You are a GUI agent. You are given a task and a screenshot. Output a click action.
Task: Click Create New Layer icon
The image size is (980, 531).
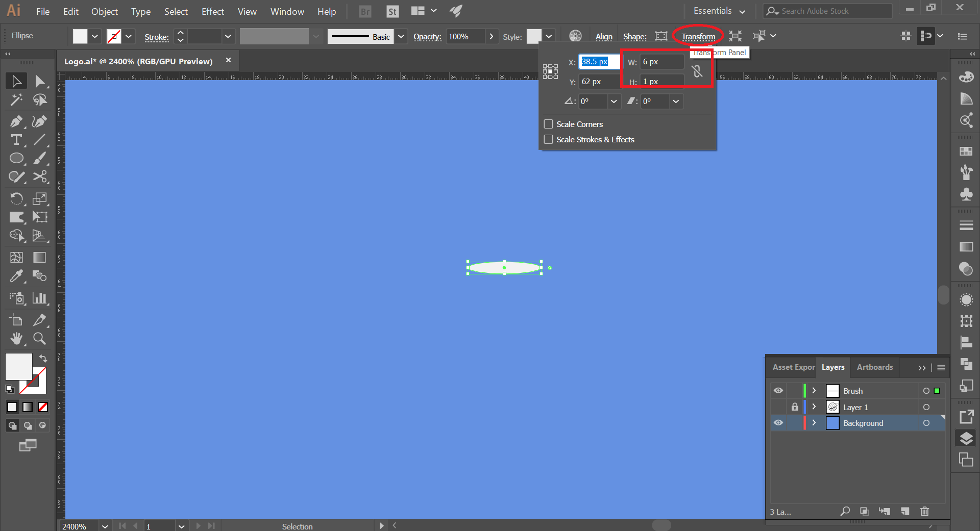click(905, 511)
